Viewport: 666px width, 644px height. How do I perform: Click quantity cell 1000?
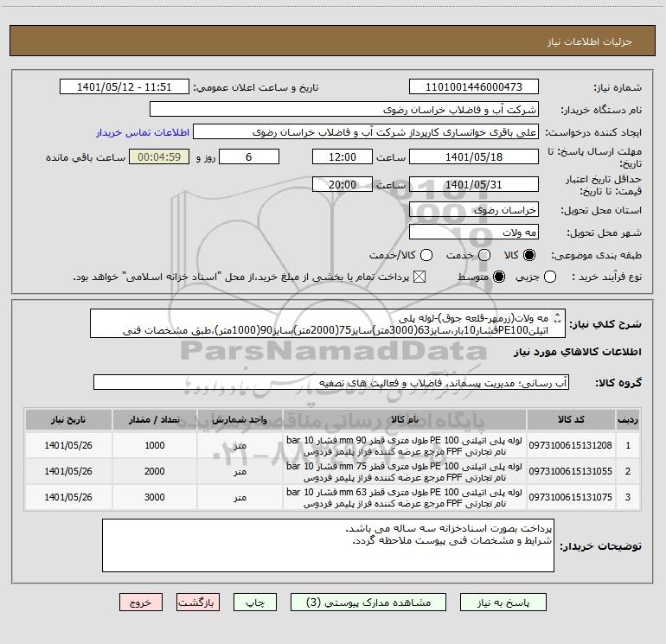(154, 445)
